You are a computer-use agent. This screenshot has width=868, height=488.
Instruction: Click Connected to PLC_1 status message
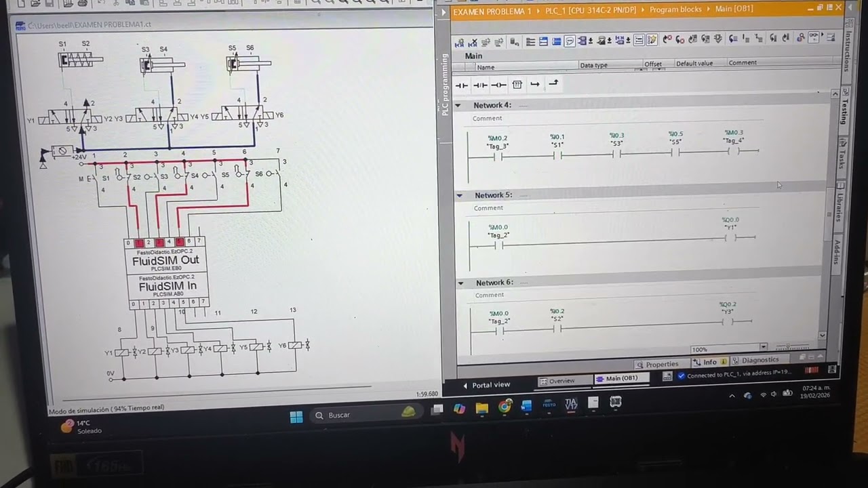click(738, 374)
